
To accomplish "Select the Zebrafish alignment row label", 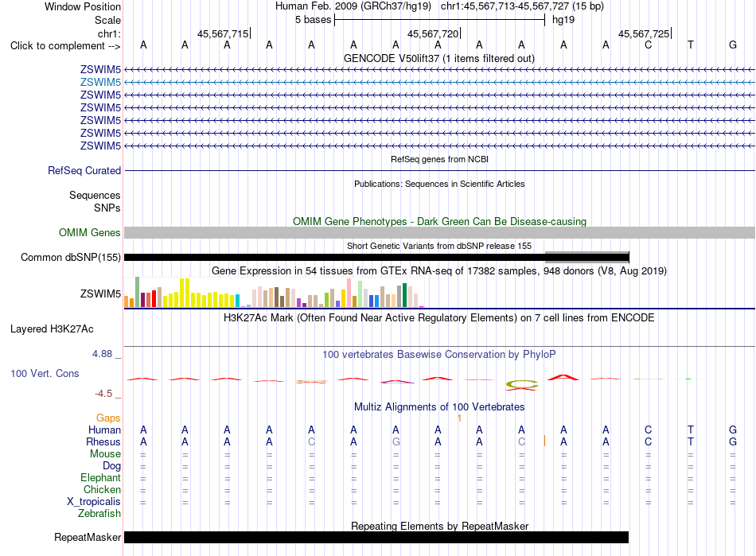I will tap(99, 514).
